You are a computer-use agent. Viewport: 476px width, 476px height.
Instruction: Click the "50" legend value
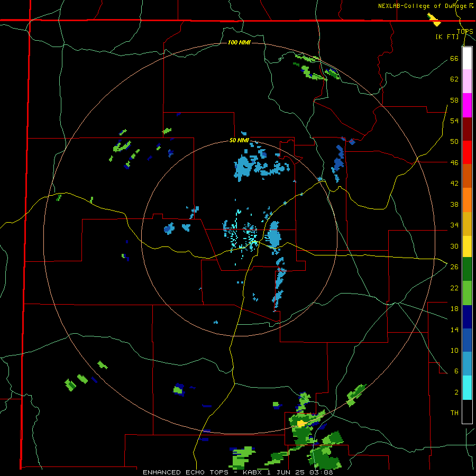[x=454, y=142]
